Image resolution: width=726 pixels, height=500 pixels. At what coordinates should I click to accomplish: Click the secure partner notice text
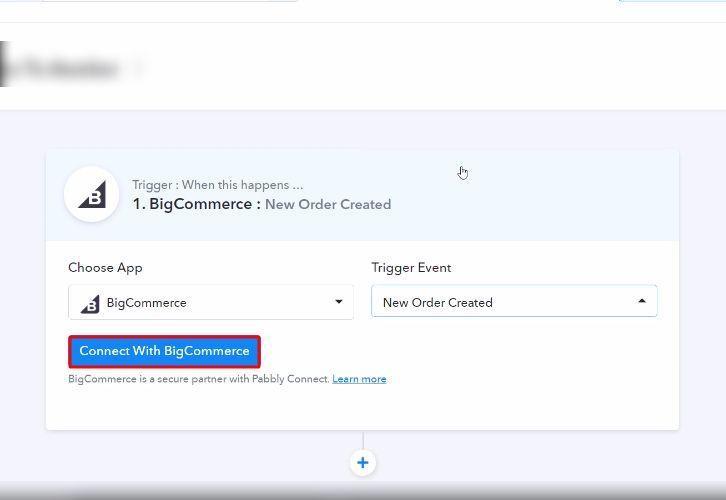point(198,379)
